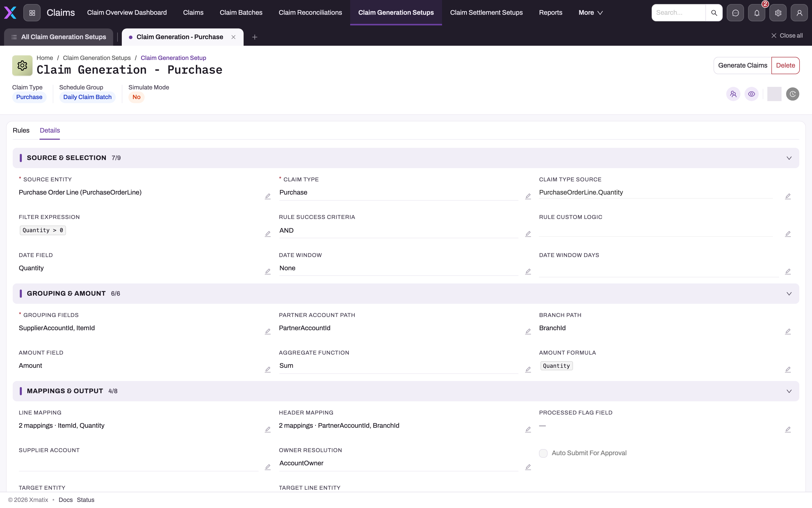Open the Docs footer link
Screen dimensions: 812x508
coord(65,500)
